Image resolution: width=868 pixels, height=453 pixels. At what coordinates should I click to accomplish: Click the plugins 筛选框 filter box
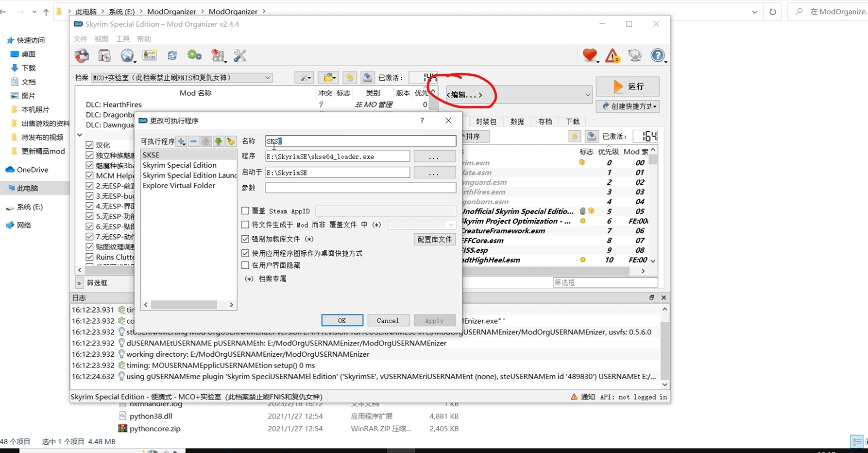(605, 282)
